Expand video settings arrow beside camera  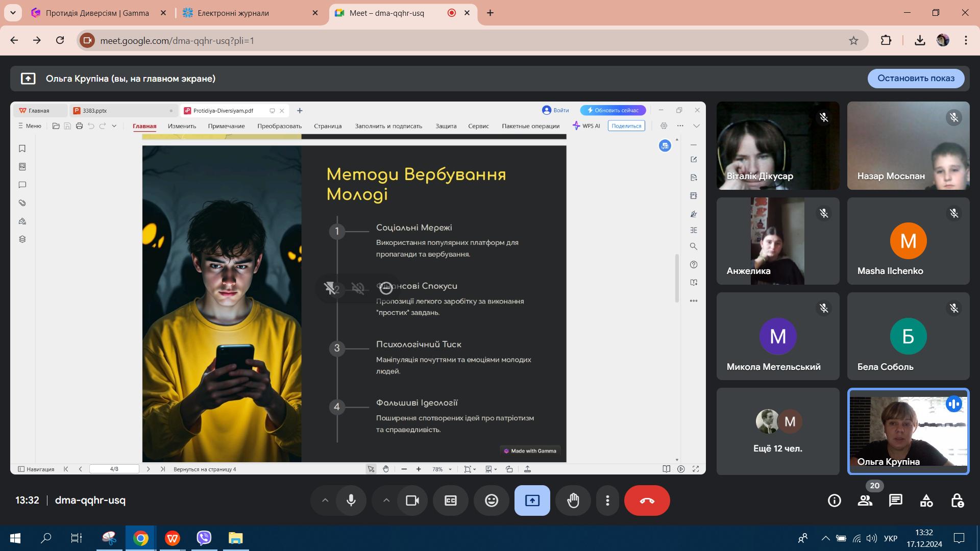point(386,500)
